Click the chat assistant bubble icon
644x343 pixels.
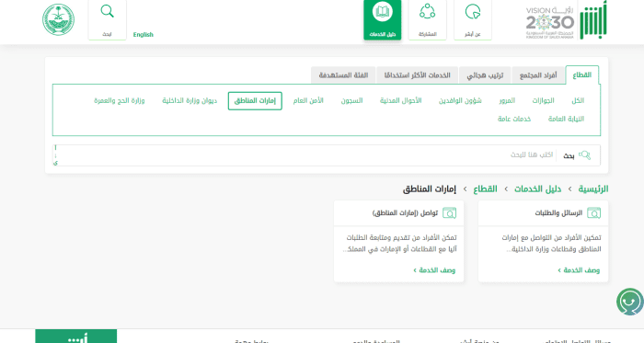tap(629, 302)
